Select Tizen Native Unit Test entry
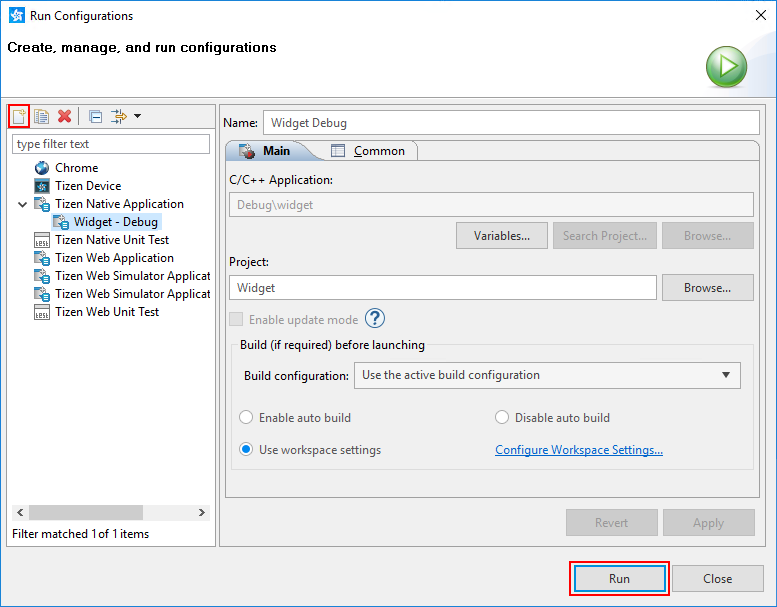Screen dimensions: 777x607 112,240
